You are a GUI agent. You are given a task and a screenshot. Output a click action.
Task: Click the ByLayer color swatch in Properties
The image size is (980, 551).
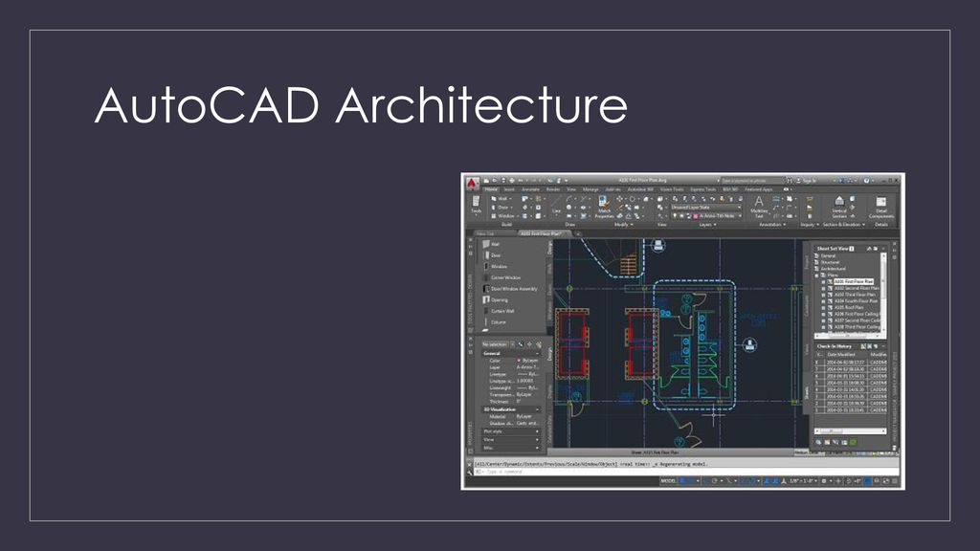(519, 361)
